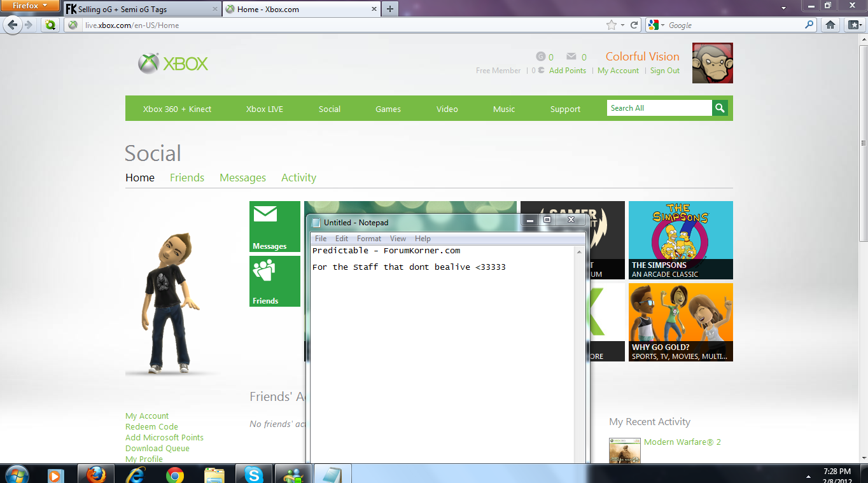Open Notepad File menu
The width and height of the screenshot is (868, 483).
tap(321, 239)
